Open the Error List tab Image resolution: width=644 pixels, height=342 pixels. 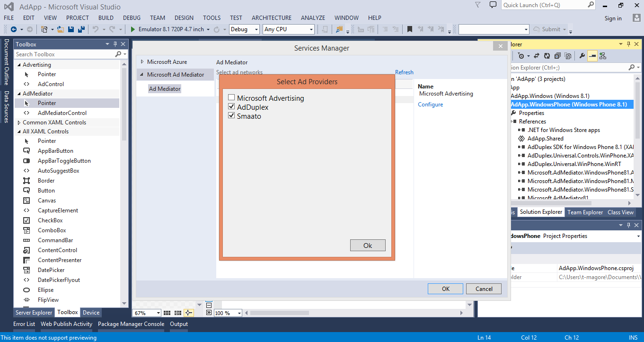[x=24, y=324]
